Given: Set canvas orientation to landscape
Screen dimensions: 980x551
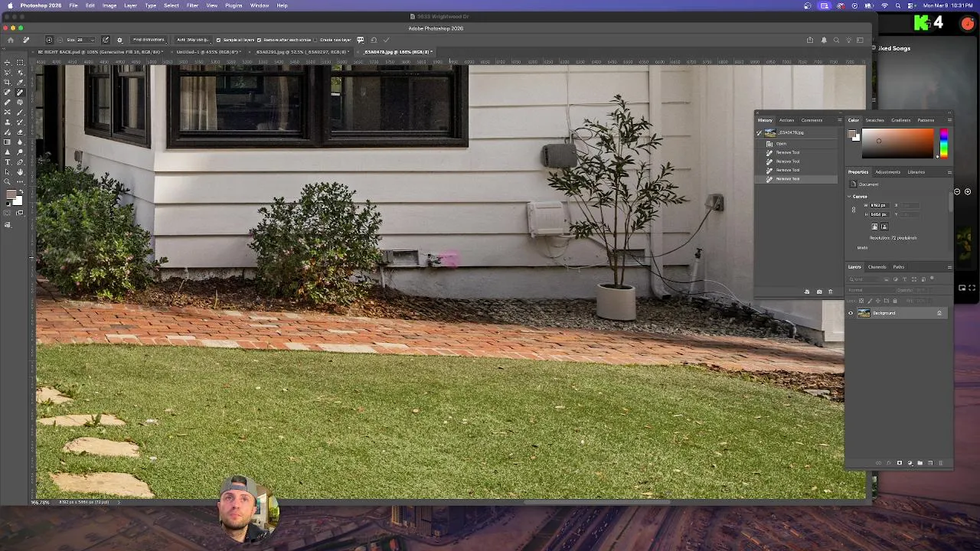Looking at the screenshot, I should pyautogui.click(x=884, y=227).
